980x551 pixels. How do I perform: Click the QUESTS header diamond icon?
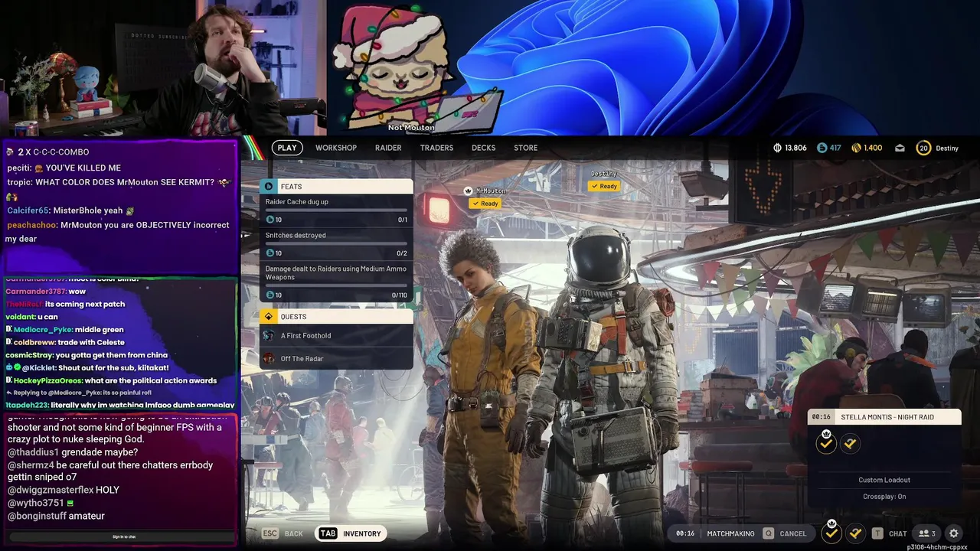click(x=269, y=316)
